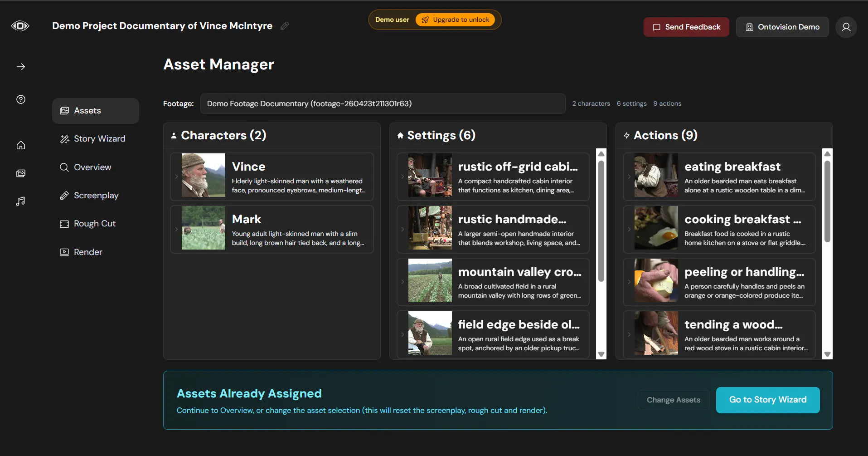
Task: Expand the Vince character card chevron
Action: [176, 177]
